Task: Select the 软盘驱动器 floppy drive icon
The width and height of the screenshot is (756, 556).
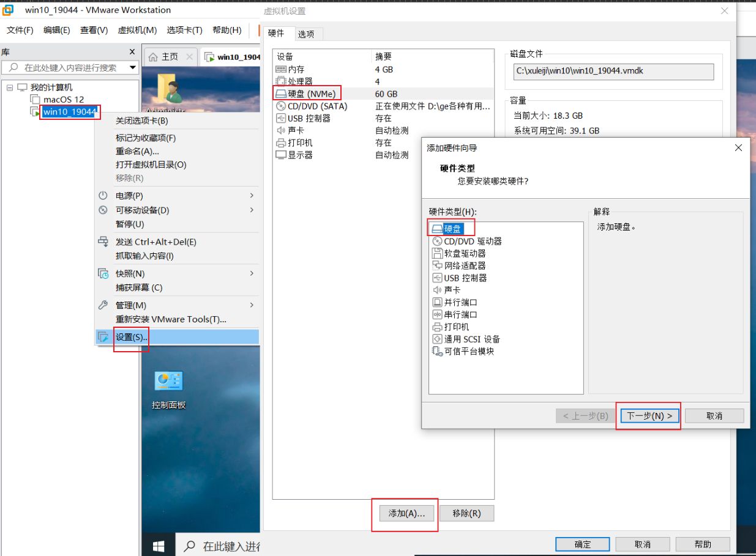Action: (437, 253)
